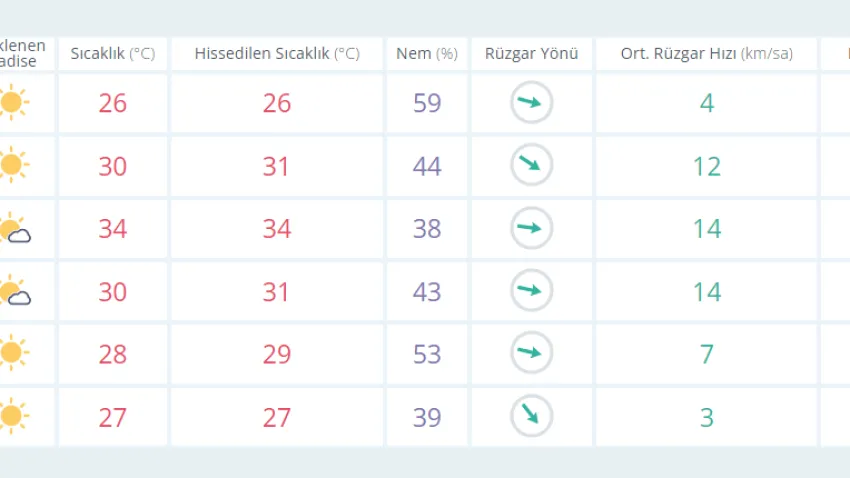Screen dimensions: 850x478
Task: Click the wind direction arrow beside humidity 44
Action: point(531,166)
